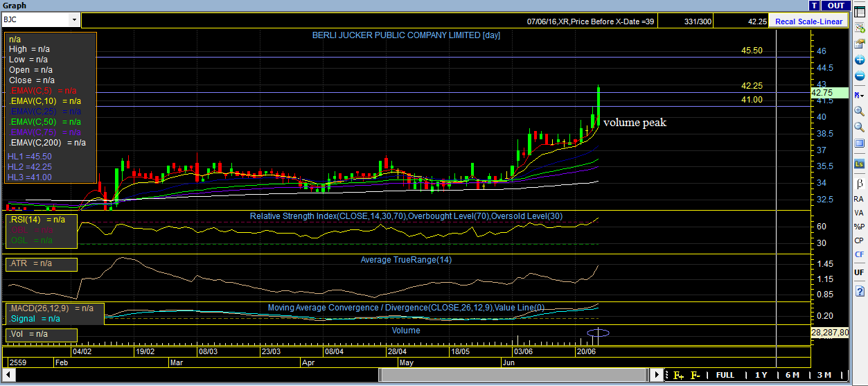Click the Average TrueRange(14) panel title
The height and width of the screenshot is (386, 868).
tap(406, 260)
